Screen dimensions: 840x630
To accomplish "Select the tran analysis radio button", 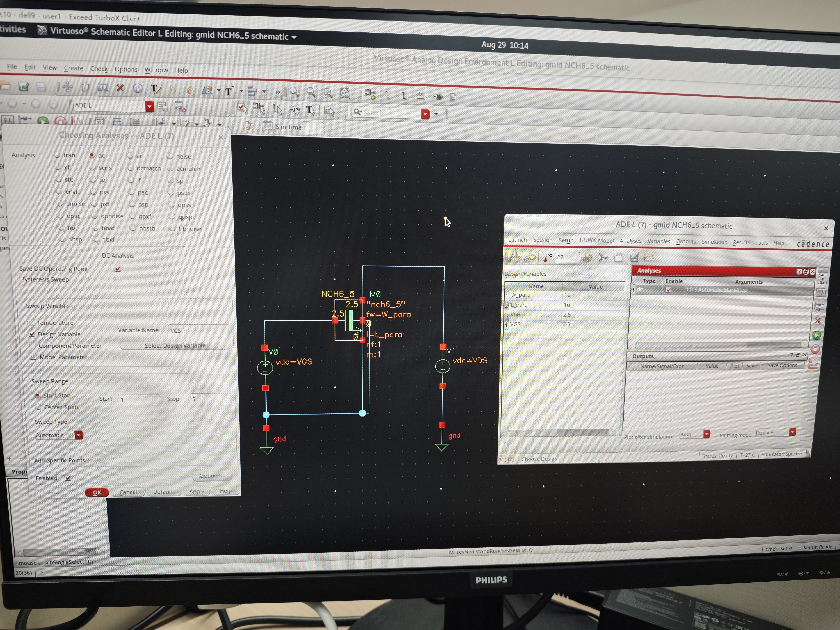I will [x=57, y=155].
